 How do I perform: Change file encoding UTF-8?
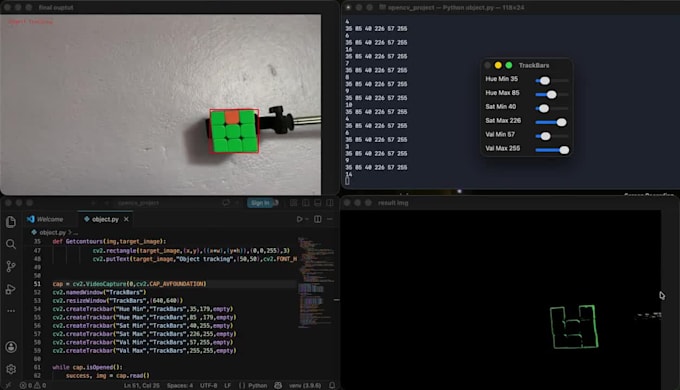(209, 385)
